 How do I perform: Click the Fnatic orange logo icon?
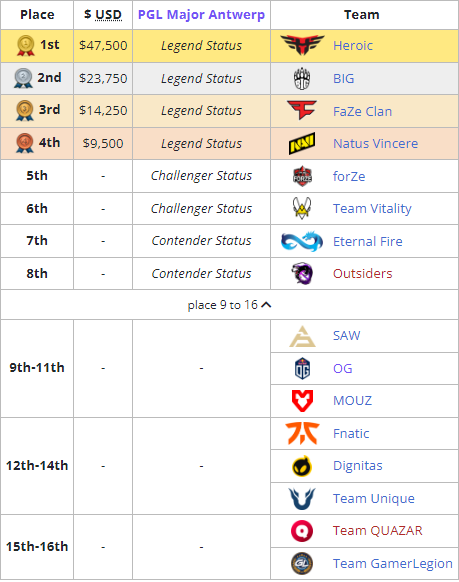(302, 433)
